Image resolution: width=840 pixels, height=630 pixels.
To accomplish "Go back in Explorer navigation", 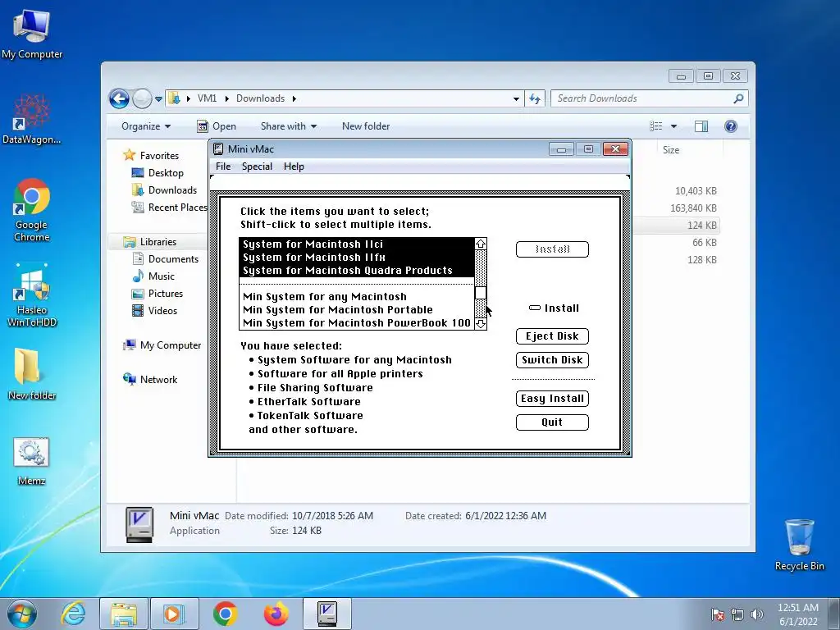I will coord(119,98).
